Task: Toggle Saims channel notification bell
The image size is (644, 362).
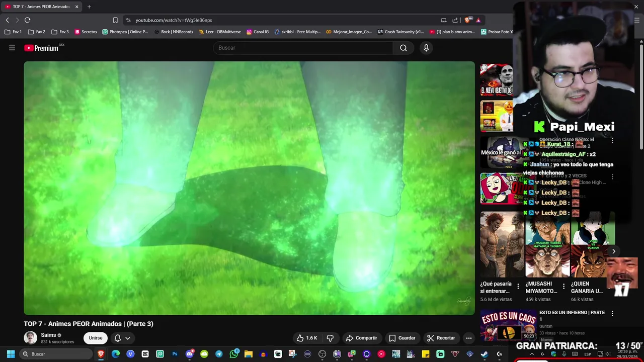Action: [117, 338]
